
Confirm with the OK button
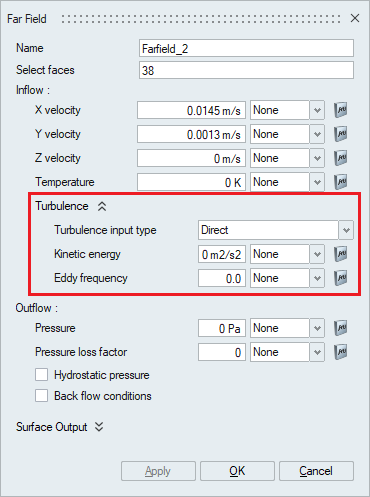coord(237,471)
